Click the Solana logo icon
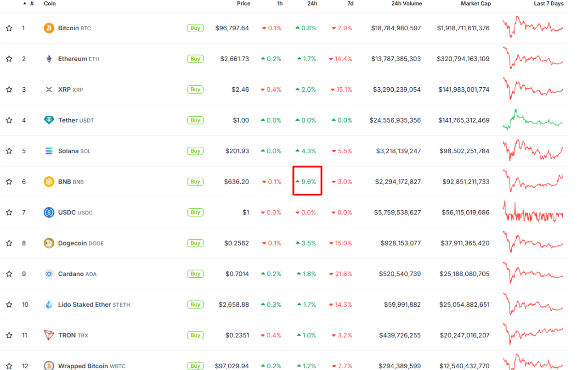 49,151
